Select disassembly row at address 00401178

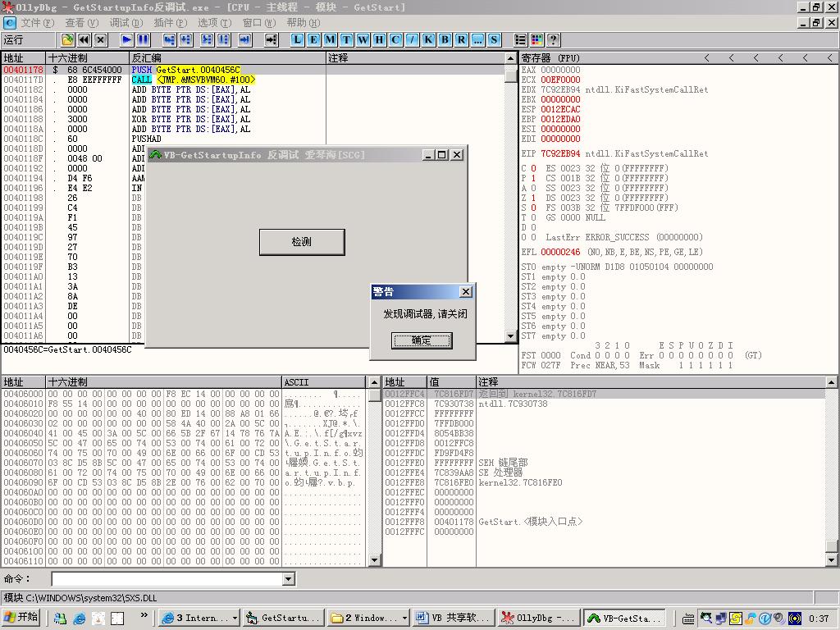pyautogui.click(x=253, y=70)
